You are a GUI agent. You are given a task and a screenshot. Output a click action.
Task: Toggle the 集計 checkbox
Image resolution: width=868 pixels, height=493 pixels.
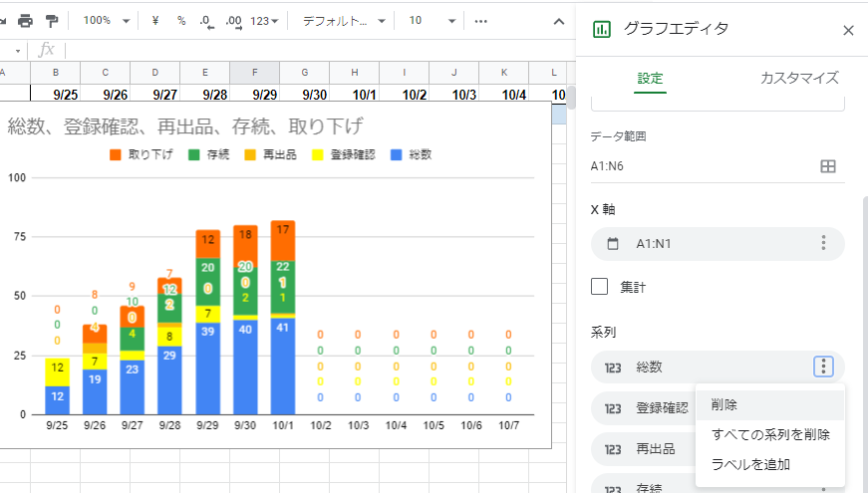click(600, 287)
